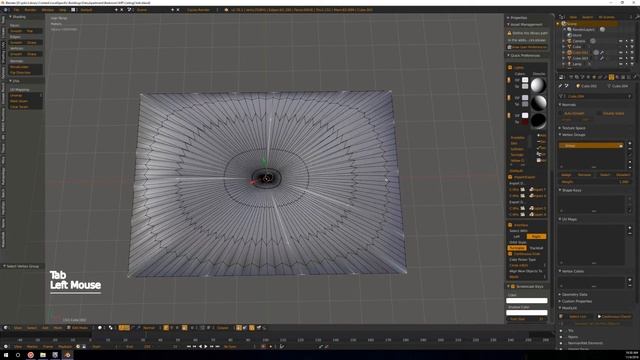
Task: Toggle Camera visibility eye in outliner
Action: point(621,41)
